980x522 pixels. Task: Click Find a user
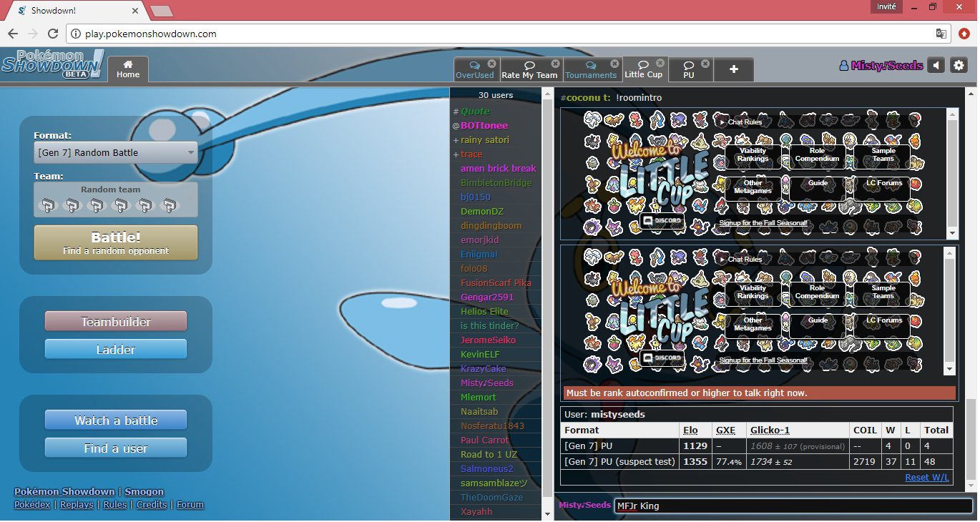tap(116, 448)
